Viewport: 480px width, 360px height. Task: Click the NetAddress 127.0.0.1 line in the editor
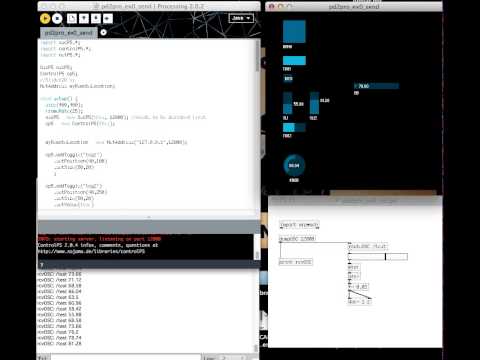click(x=116, y=142)
